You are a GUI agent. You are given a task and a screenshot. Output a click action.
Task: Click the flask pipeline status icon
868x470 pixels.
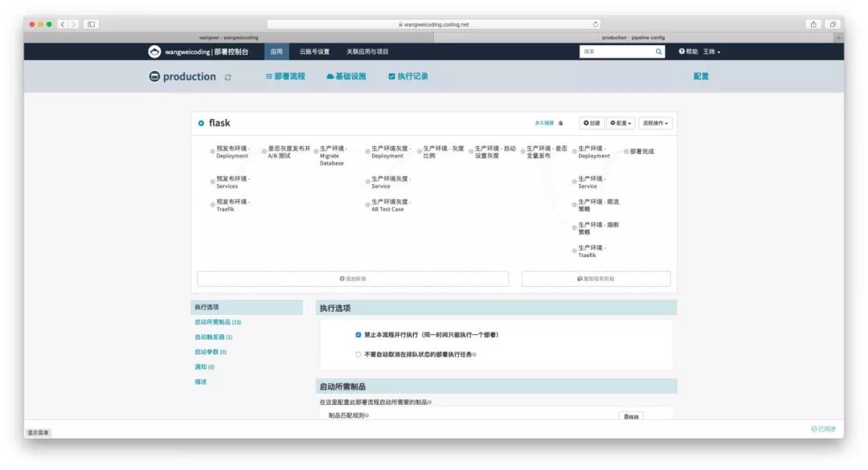tap(201, 123)
